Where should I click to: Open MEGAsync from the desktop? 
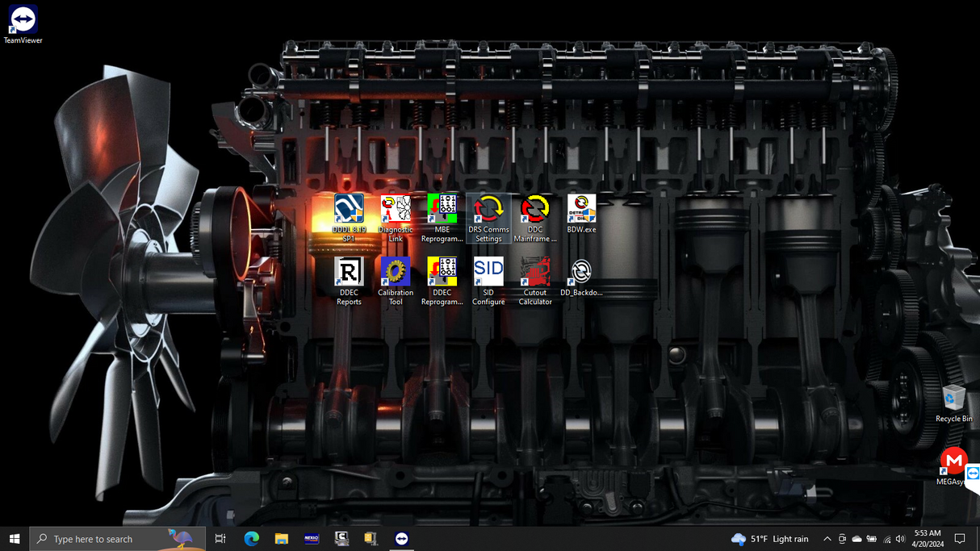[x=954, y=462]
